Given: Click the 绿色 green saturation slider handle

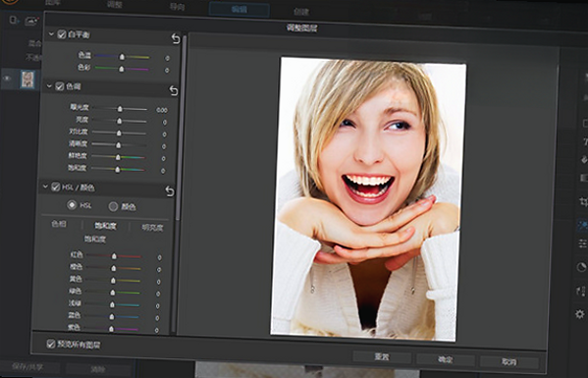Looking at the screenshot, I should tap(113, 293).
